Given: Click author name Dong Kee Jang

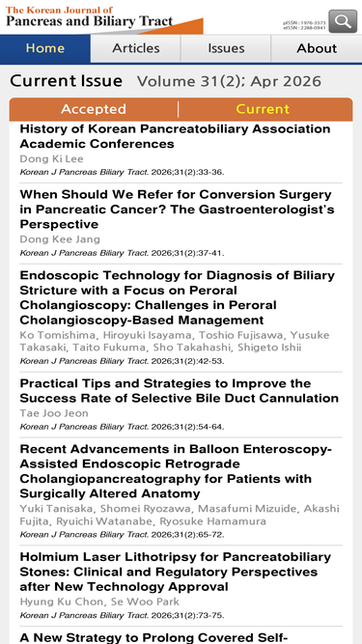Looking at the screenshot, I should coord(60,239).
